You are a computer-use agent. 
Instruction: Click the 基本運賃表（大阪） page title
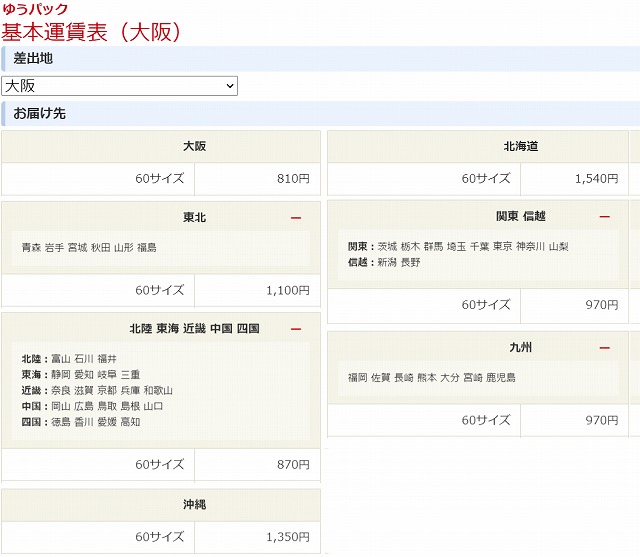91,32
